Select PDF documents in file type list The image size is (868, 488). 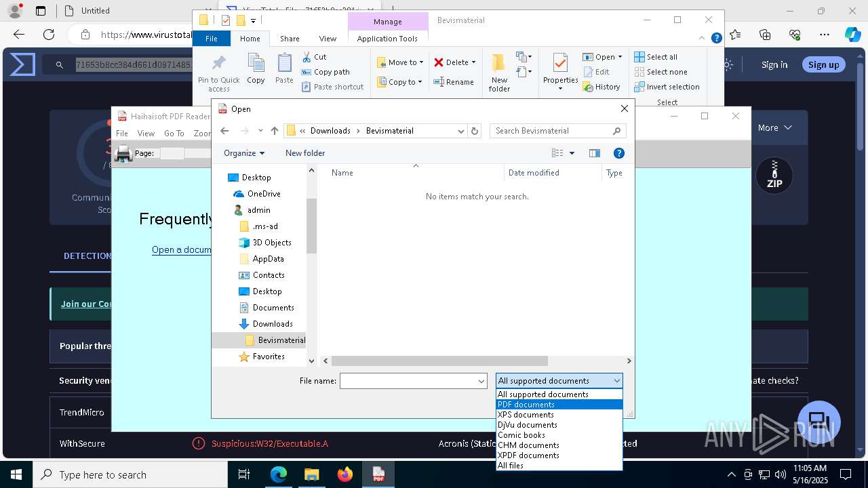click(x=559, y=405)
